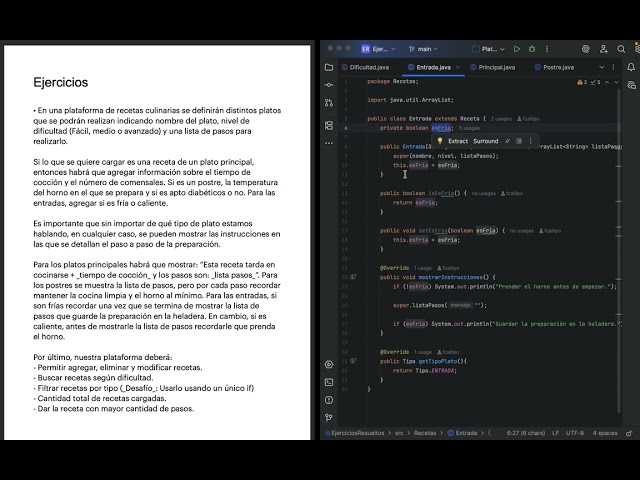Click the yellow warnings indicator showing 2
This screenshot has width=640, height=480.
click(x=582, y=82)
